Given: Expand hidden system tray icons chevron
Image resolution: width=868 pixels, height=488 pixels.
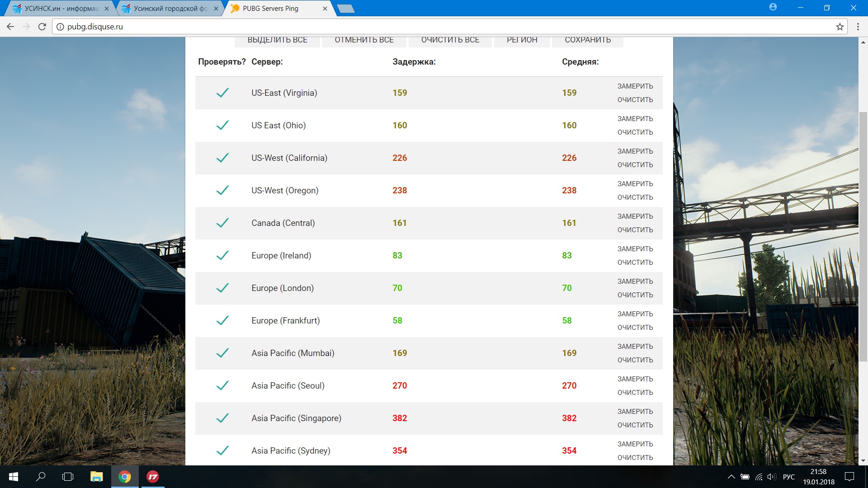Looking at the screenshot, I should point(731,477).
